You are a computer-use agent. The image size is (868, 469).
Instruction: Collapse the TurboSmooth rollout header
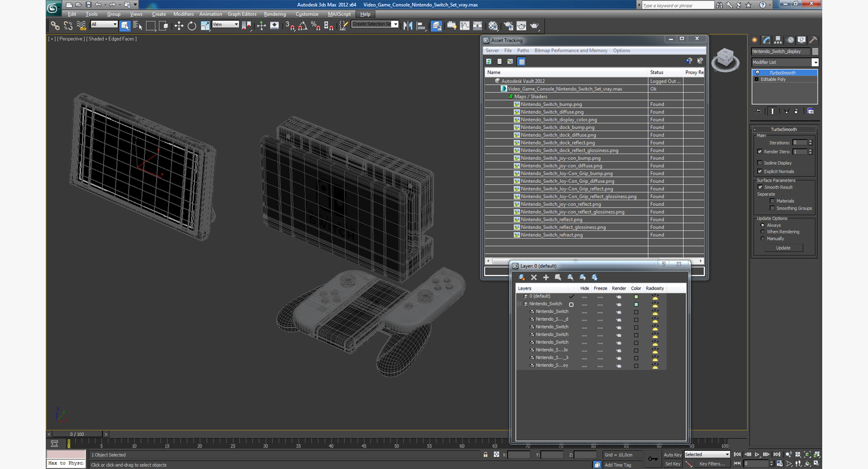[784, 130]
